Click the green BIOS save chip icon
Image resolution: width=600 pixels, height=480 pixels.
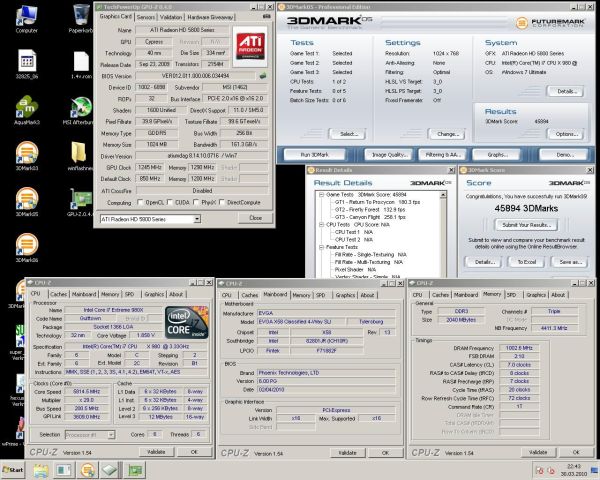(263, 76)
